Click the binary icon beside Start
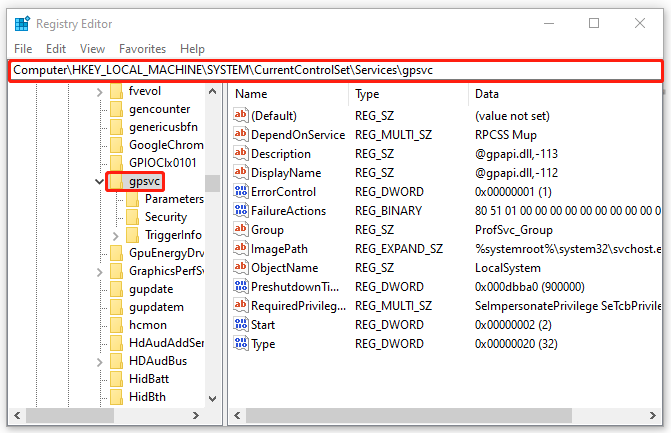This screenshot has width=671, height=433. (241, 324)
